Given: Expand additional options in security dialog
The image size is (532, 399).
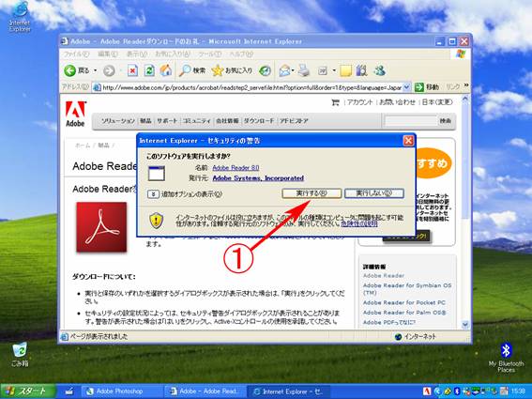Looking at the screenshot, I should (153, 194).
